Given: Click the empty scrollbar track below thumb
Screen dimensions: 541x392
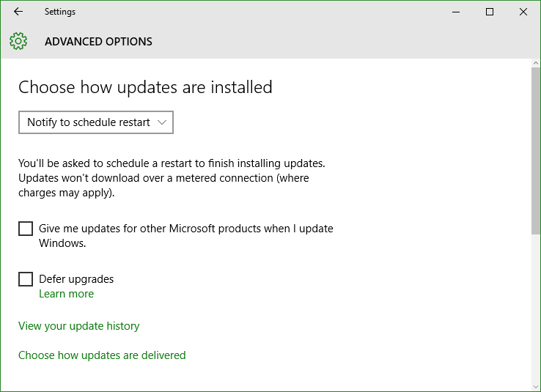Looking at the screenshot, I should tap(535, 308).
